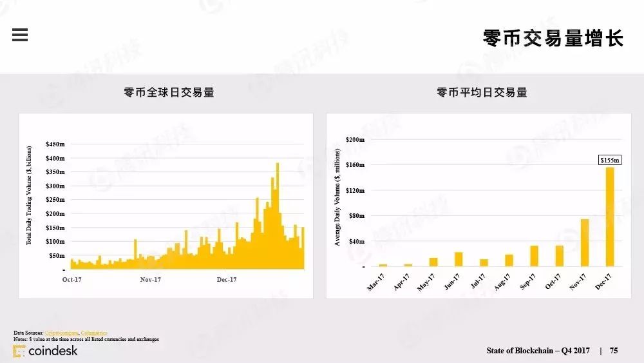Select the Jun-17 bar in average volume chart
This screenshot has width=644, height=363.
459,259
